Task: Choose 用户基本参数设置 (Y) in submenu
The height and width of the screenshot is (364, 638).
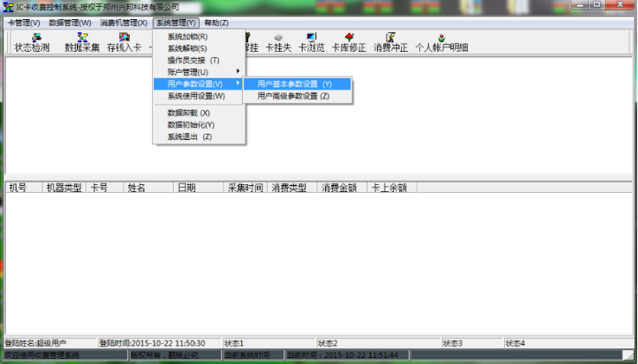Action: [x=295, y=84]
